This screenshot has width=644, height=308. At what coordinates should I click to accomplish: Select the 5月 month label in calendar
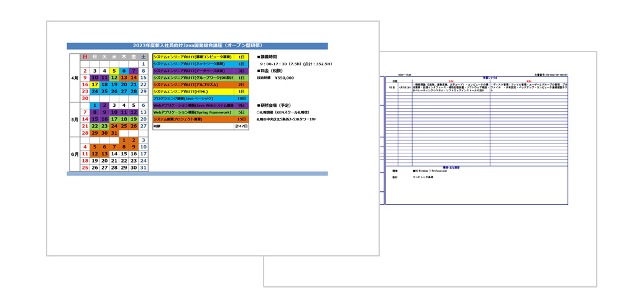click(x=75, y=119)
